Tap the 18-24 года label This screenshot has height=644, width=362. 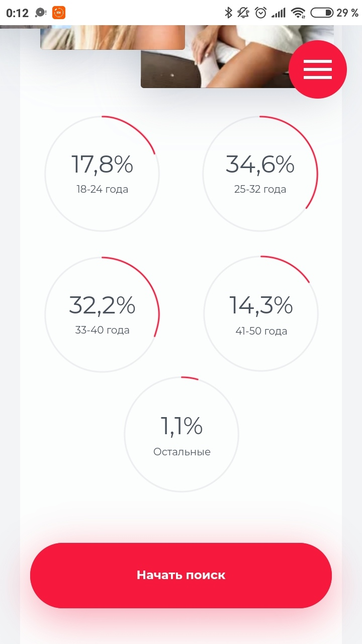(102, 190)
